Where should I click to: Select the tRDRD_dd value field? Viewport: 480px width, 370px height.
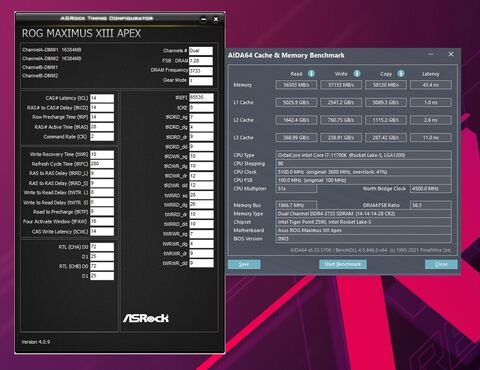(x=201, y=147)
